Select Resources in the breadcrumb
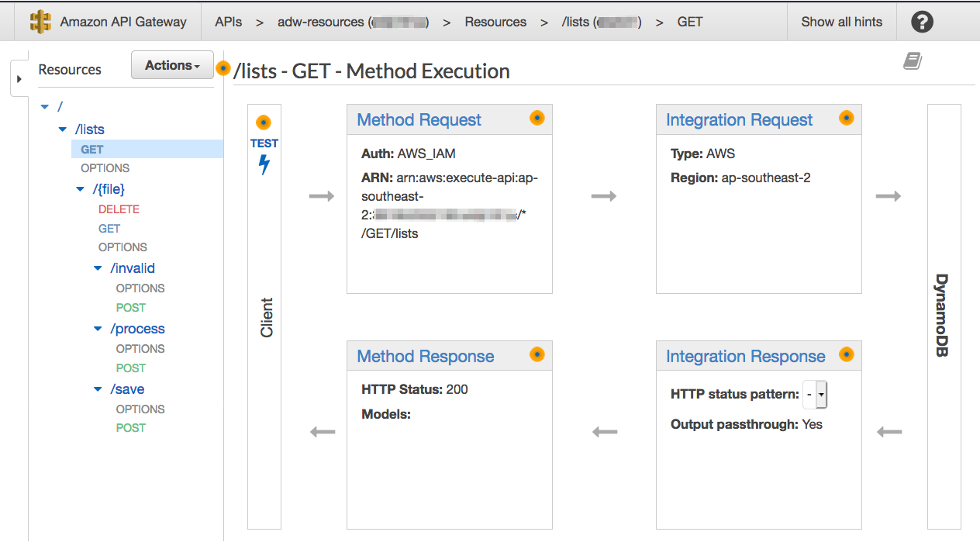Viewport: 980px width, 542px height. tap(495, 22)
